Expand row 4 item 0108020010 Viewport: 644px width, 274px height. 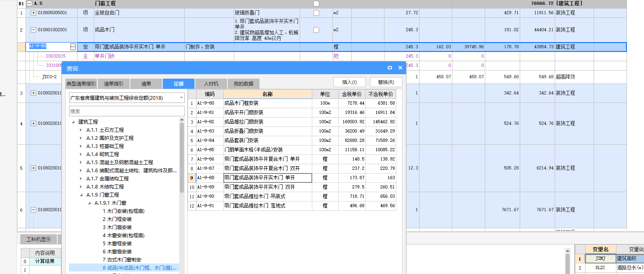pyautogui.click(x=34, y=124)
